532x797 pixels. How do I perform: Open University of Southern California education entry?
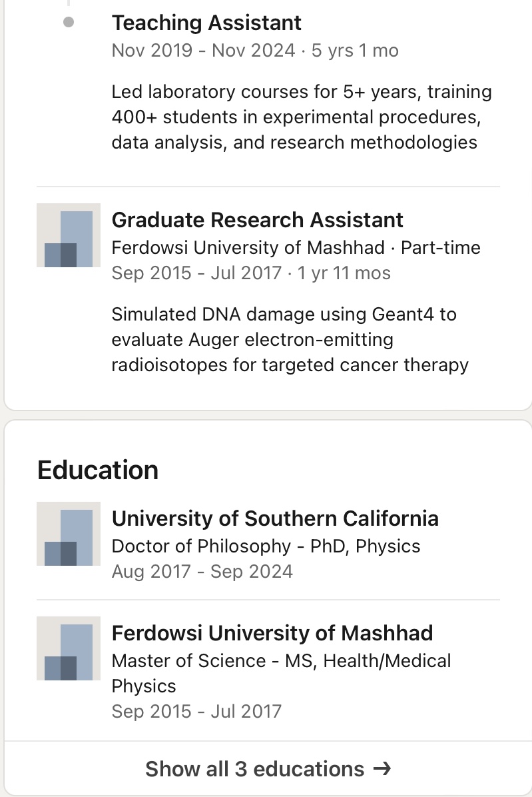(x=275, y=518)
